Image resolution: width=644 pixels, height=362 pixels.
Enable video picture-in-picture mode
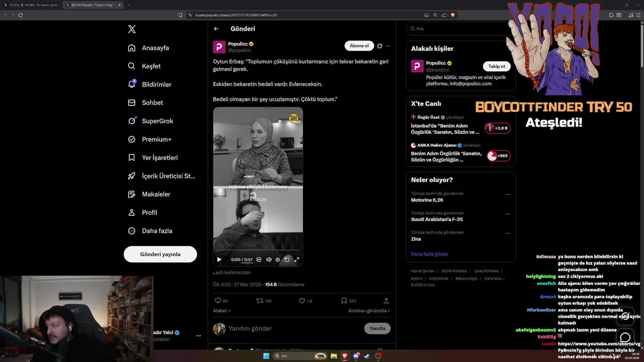click(x=287, y=259)
